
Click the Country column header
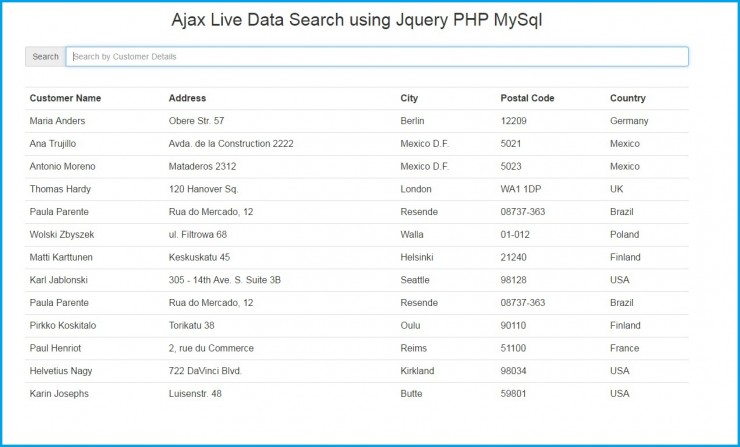tap(628, 98)
